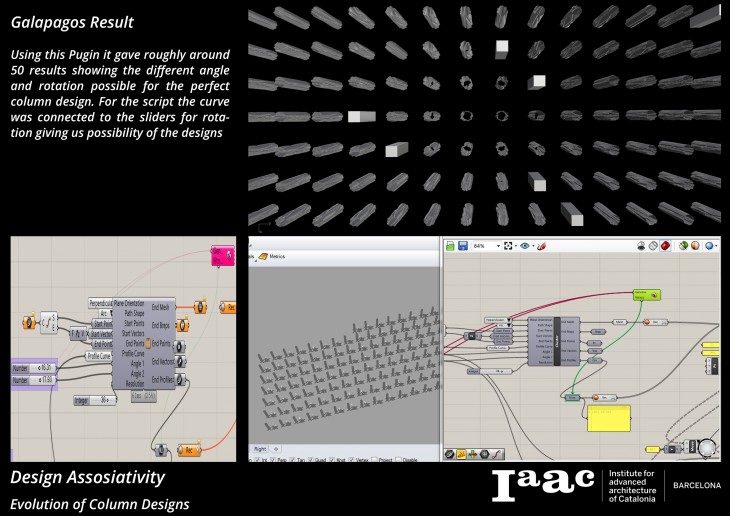730x516 pixels.
Task: Click the blue sphere preview quality icon
Action: point(710,246)
